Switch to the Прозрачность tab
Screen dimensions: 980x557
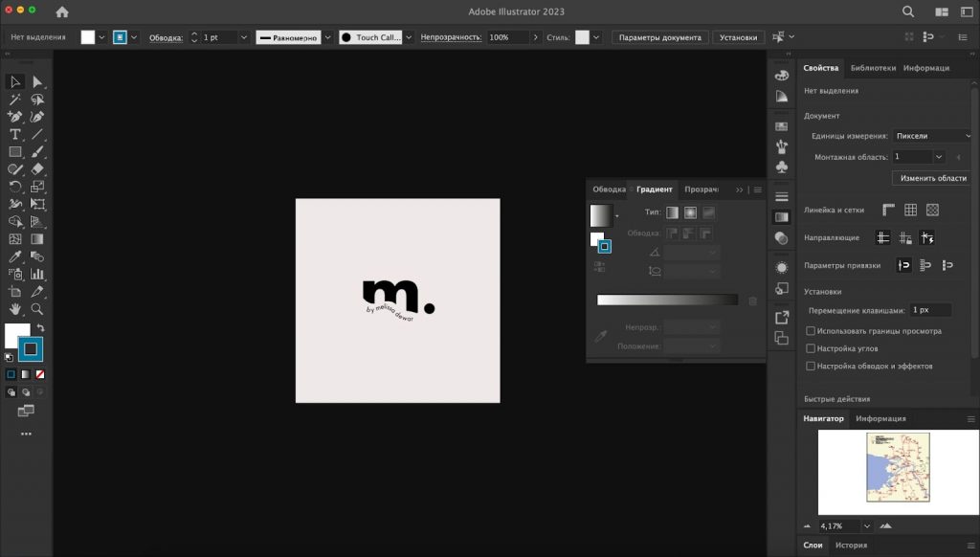(702, 189)
